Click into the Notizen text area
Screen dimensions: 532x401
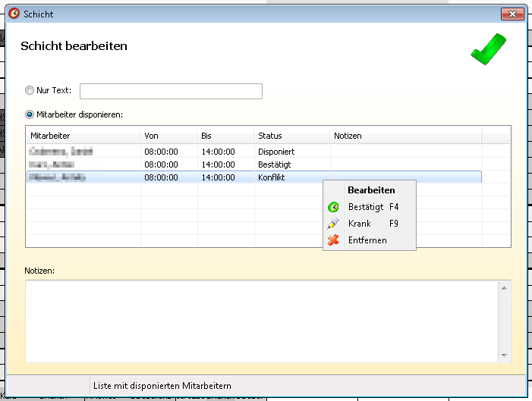tap(262, 321)
